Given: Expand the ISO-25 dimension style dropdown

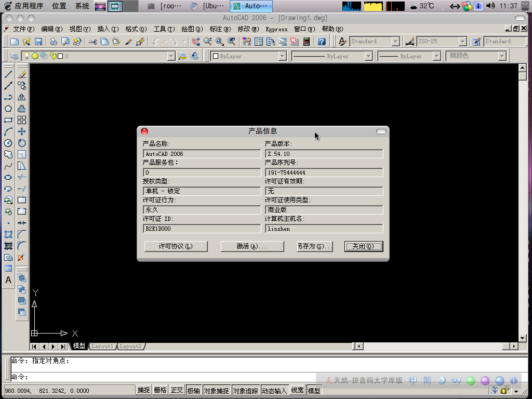Looking at the screenshot, I should [462, 42].
